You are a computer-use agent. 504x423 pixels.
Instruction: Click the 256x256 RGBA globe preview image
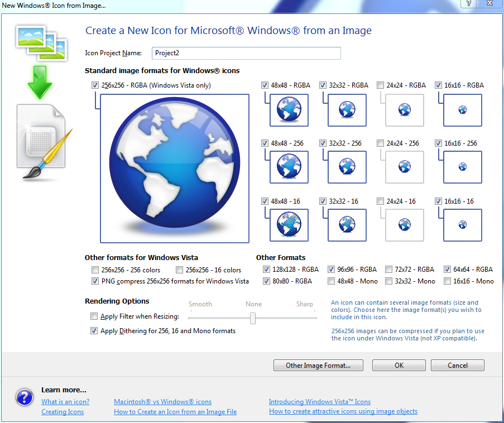tap(175, 169)
